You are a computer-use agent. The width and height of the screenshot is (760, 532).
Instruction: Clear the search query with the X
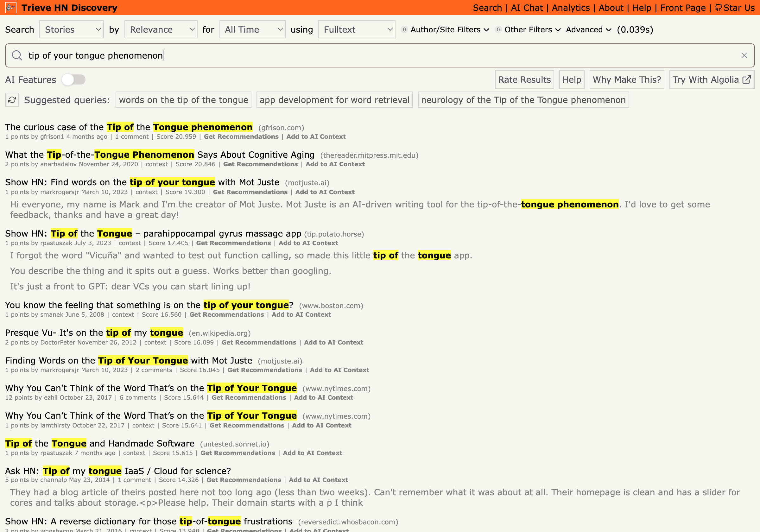pos(744,55)
